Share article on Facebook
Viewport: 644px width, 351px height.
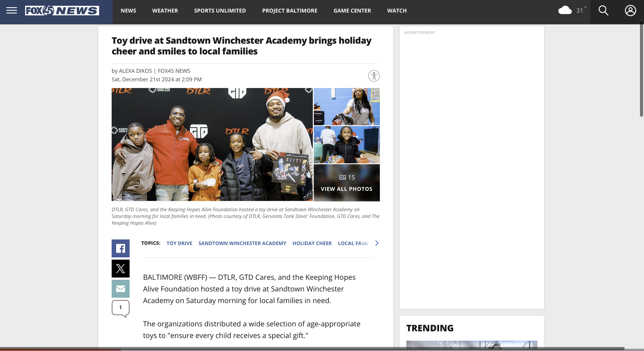[x=121, y=248]
